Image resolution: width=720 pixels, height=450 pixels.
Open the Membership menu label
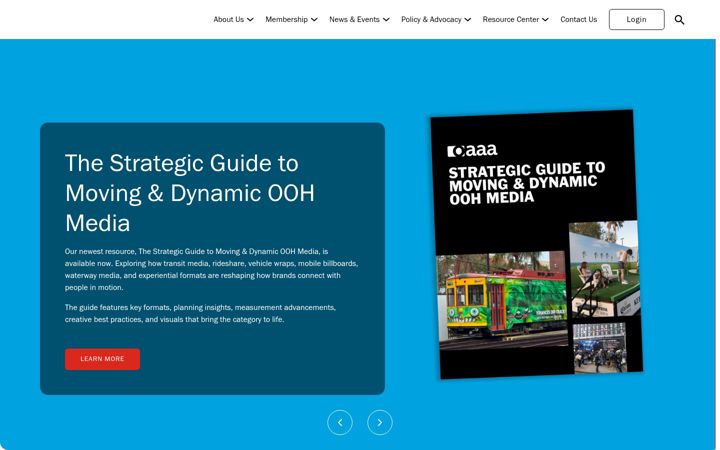tap(287, 19)
